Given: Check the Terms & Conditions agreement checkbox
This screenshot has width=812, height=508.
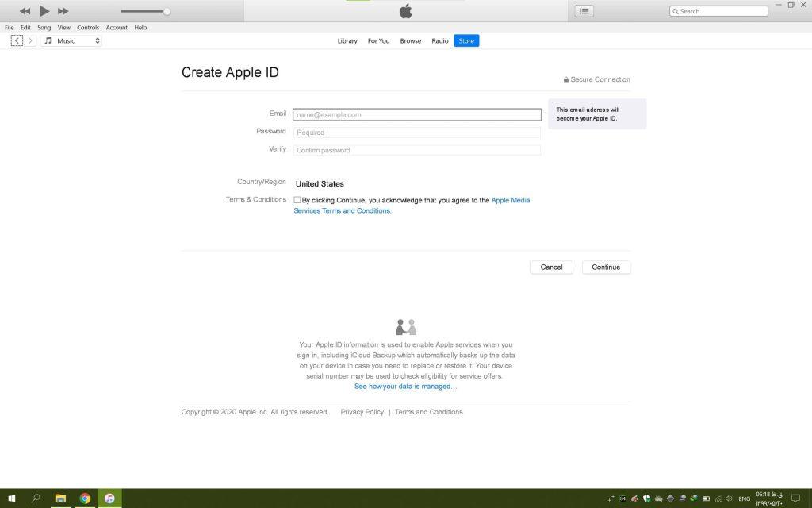Looking at the screenshot, I should tap(297, 201).
